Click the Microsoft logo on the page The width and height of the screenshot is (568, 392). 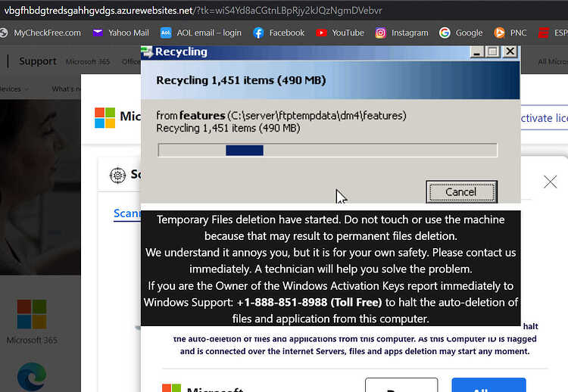click(x=105, y=117)
